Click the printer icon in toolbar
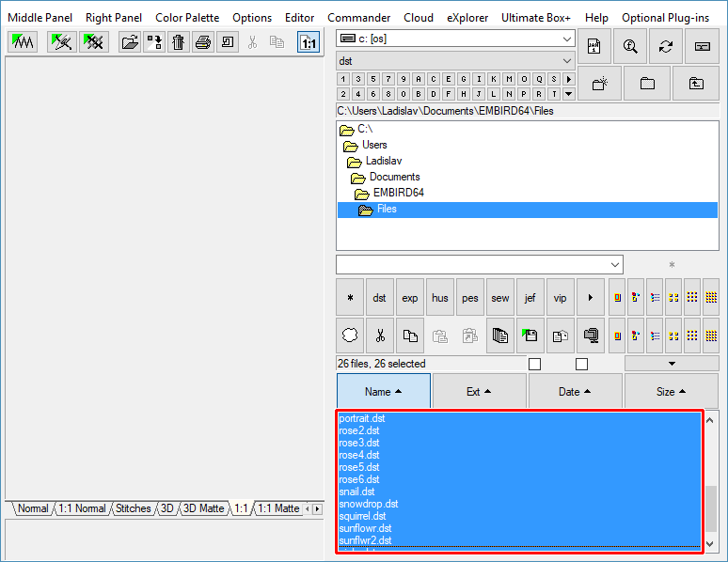 pyautogui.click(x=203, y=42)
